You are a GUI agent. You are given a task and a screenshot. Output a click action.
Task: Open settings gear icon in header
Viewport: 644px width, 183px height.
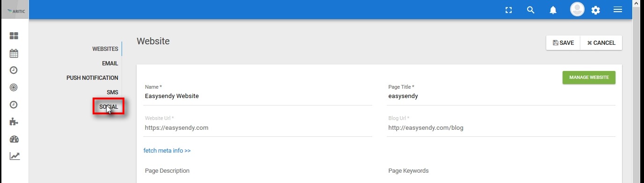tap(595, 10)
